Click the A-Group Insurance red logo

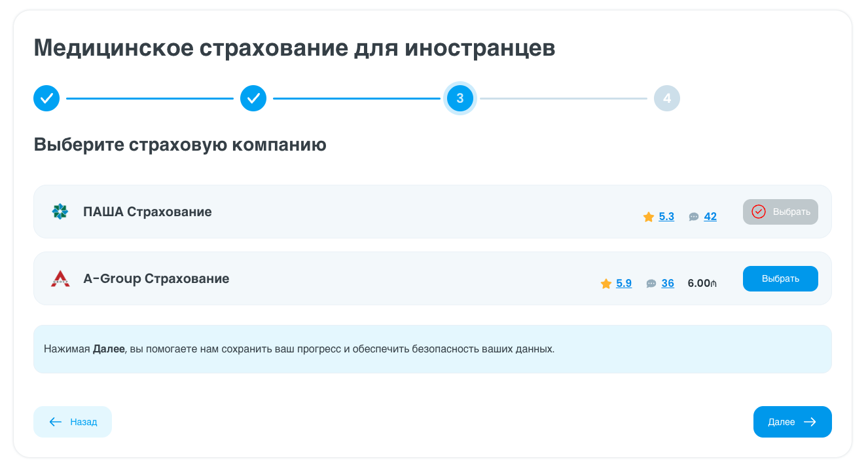[60, 278]
